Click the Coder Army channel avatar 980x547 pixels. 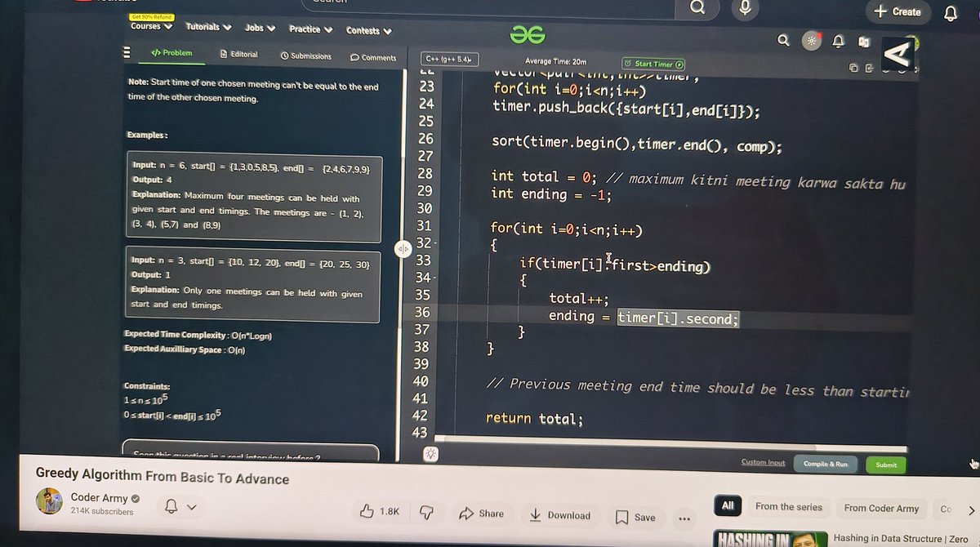50,503
